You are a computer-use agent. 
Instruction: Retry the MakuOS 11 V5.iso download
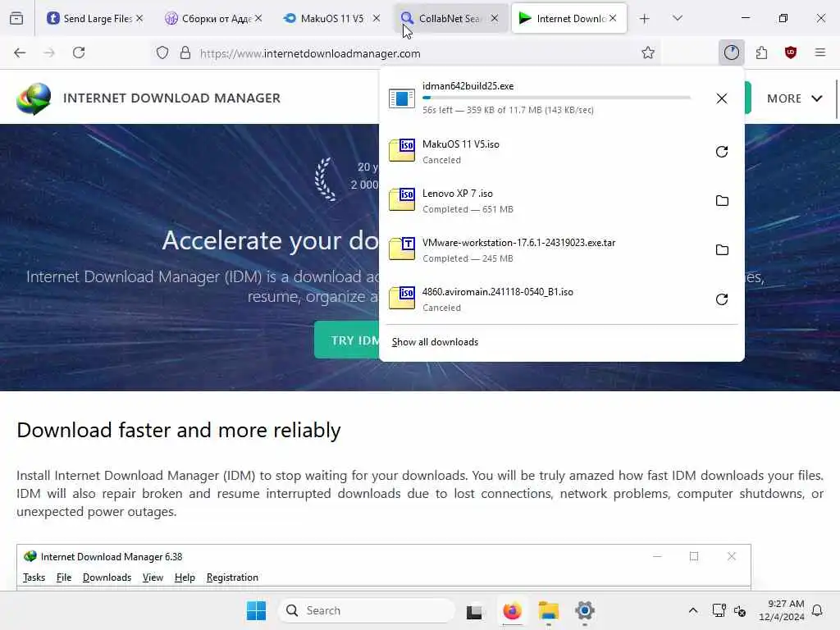(x=722, y=152)
